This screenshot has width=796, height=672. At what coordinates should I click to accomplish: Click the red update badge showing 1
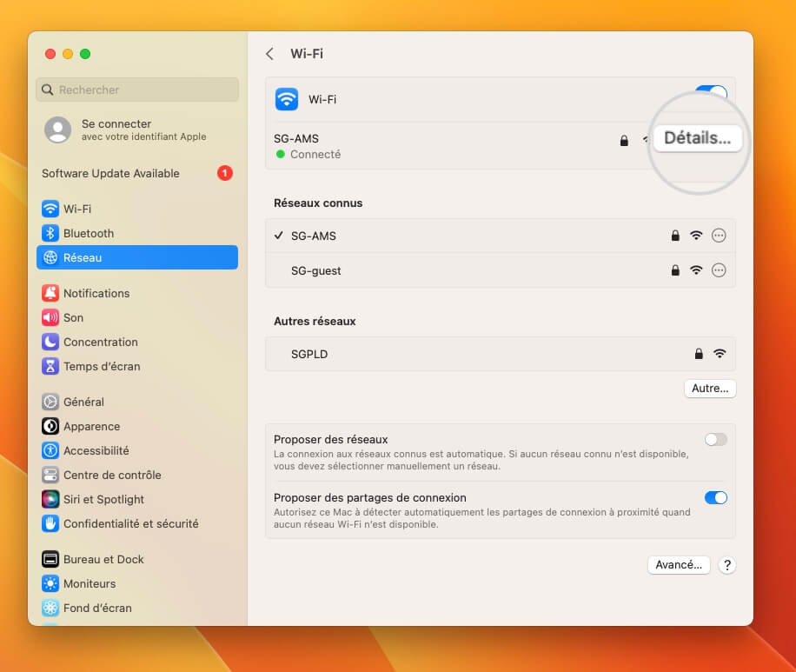coord(225,173)
